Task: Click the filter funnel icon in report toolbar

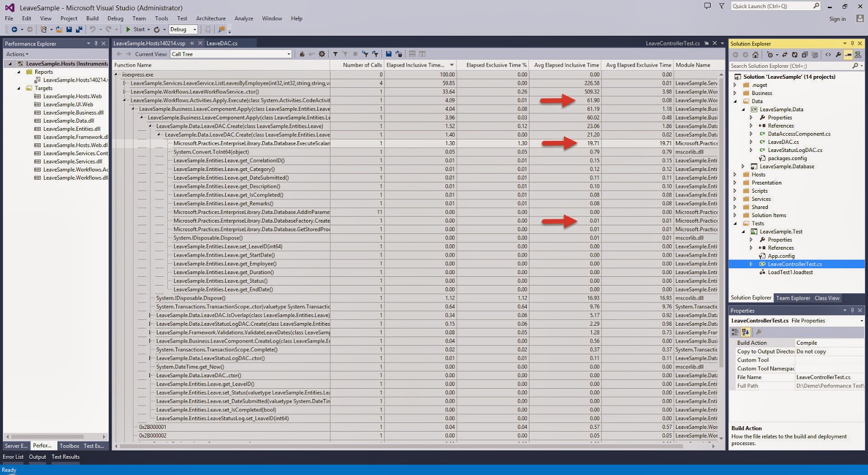Action: click(335, 54)
